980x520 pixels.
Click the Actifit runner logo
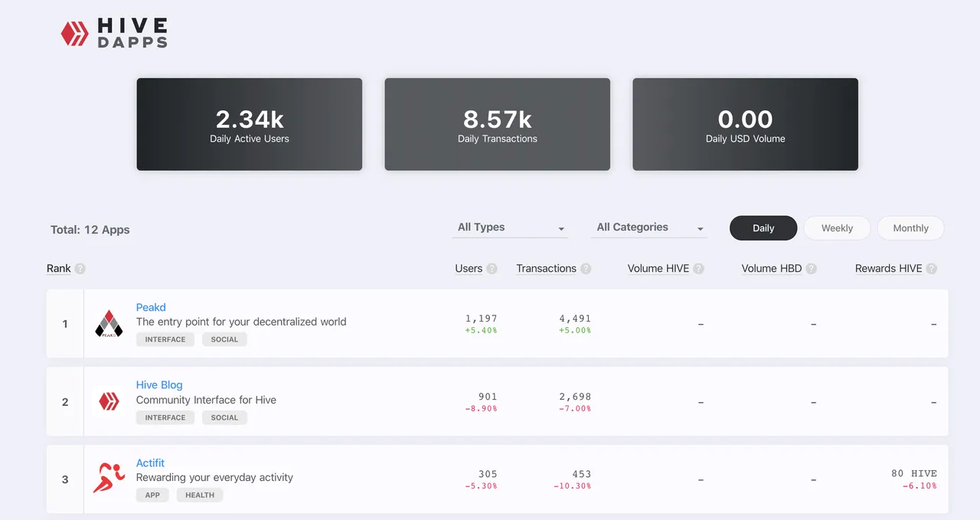point(109,479)
